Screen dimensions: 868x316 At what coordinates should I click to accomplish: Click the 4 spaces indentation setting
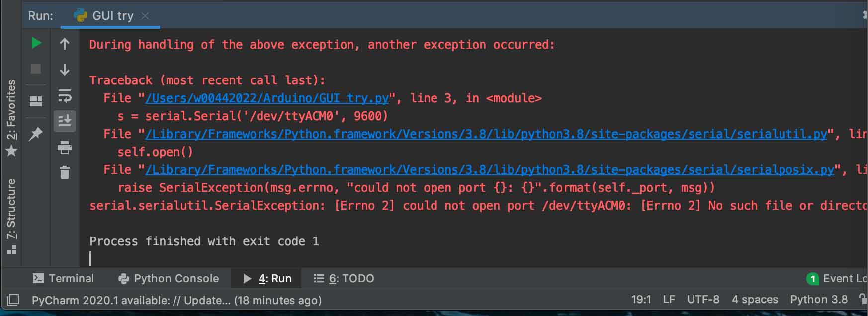[x=755, y=300]
